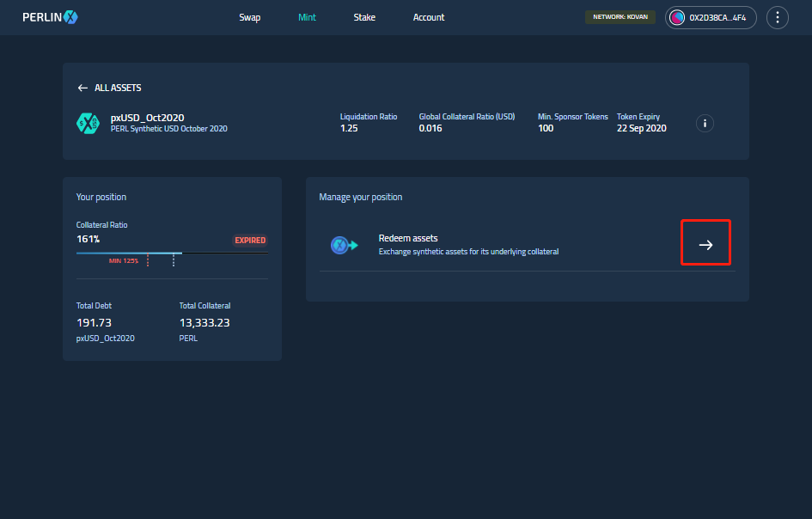Click the Redeem assets arrow button
Image resolution: width=812 pixels, height=519 pixels.
[705, 245]
